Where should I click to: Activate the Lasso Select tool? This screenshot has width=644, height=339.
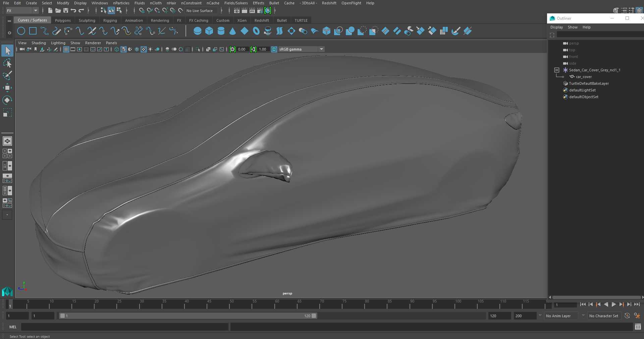click(7, 63)
